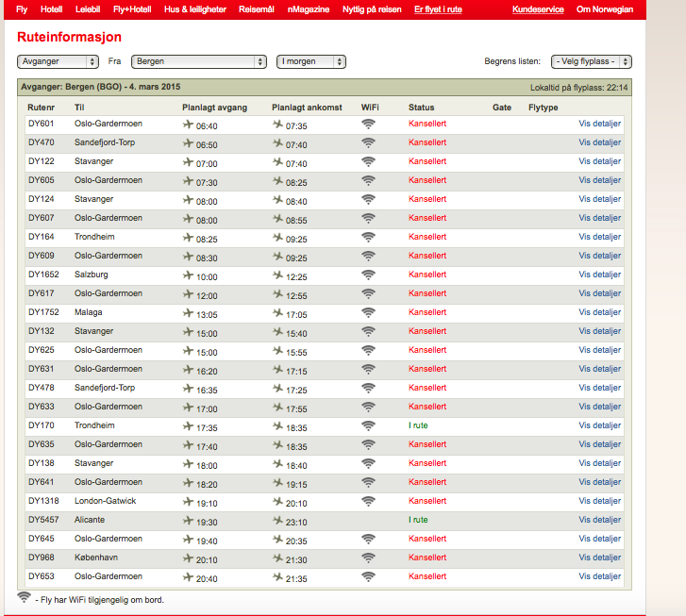The image size is (686, 616).
Task: Click Vis detaljer for DY653
Action: coord(599,576)
